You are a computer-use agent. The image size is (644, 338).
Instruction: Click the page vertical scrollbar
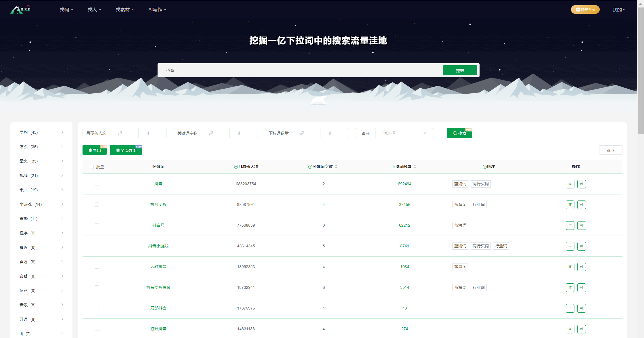tap(641, 70)
